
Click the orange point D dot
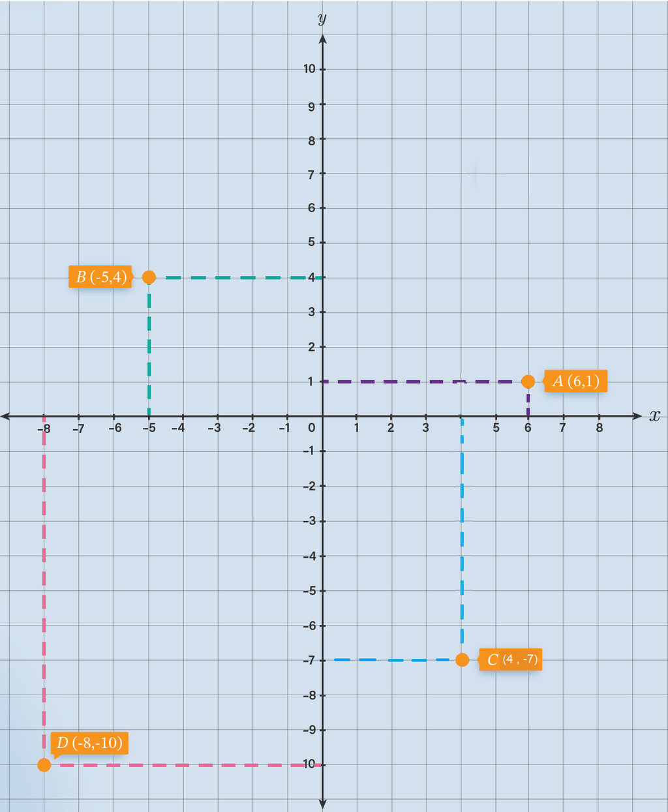point(44,764)
